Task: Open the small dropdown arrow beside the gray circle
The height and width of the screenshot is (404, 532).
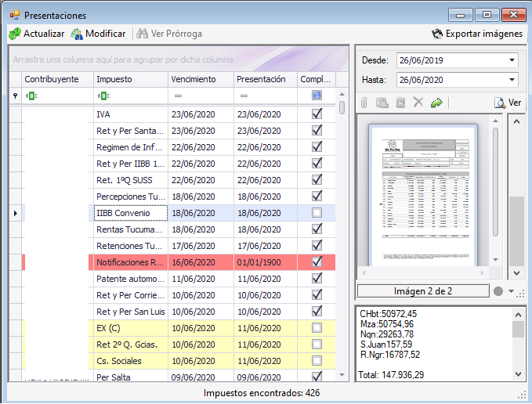Action: (x=511, y=291)
